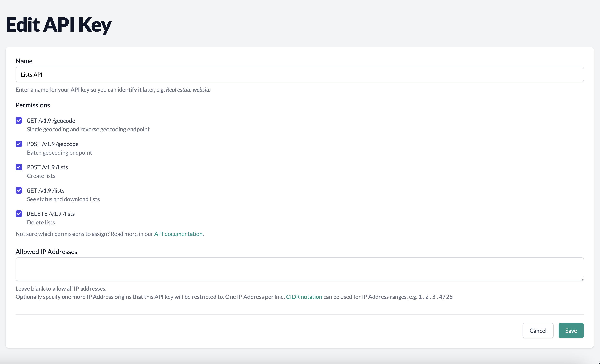Click the CIDR notation link
The width and height of the screenshot is (600, 364).
[304, 297]
